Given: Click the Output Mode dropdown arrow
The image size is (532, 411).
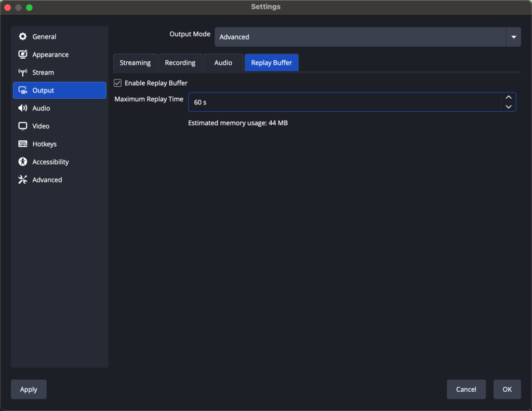Looking at the screenshot, I should pos(513,37).
